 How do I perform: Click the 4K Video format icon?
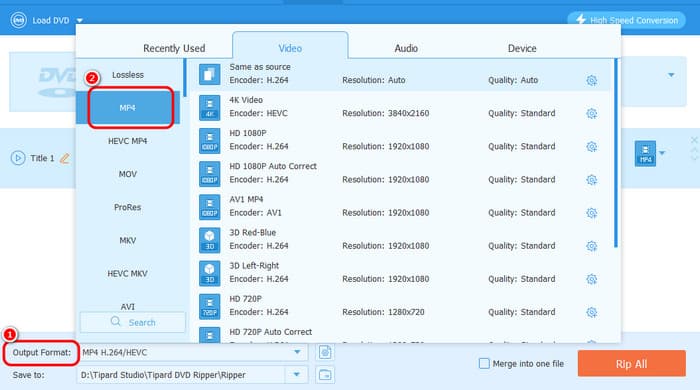[209, 108]
